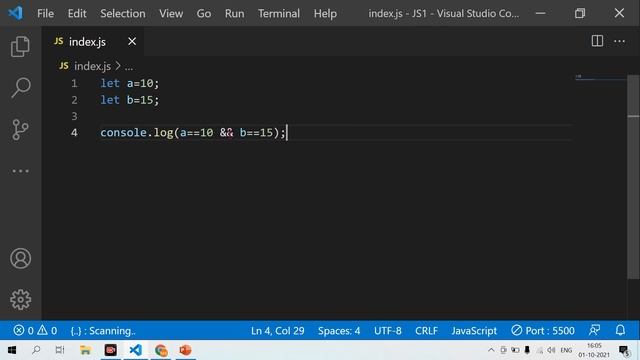The width and height of the screenshot is (640, 360).
Task: Close the index.js tab
Action: (x=132, y=41)
